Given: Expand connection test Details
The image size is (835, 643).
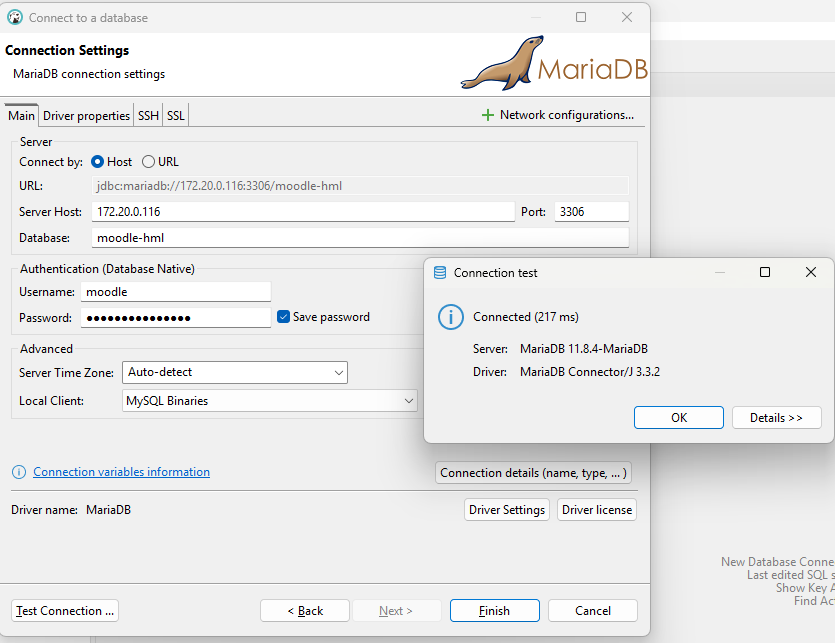Looking at the screenshot, I should coord(776,418).
